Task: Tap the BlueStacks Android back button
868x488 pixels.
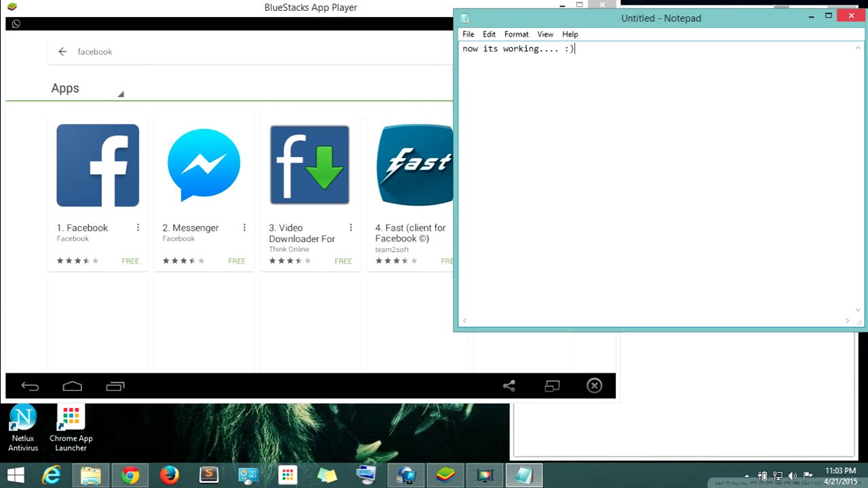Action: (30, 386)
